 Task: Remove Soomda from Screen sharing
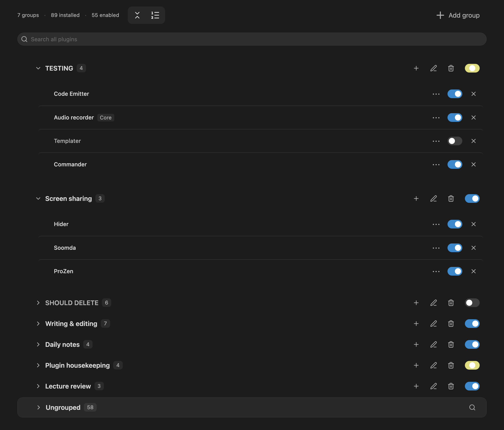(473, 248)
